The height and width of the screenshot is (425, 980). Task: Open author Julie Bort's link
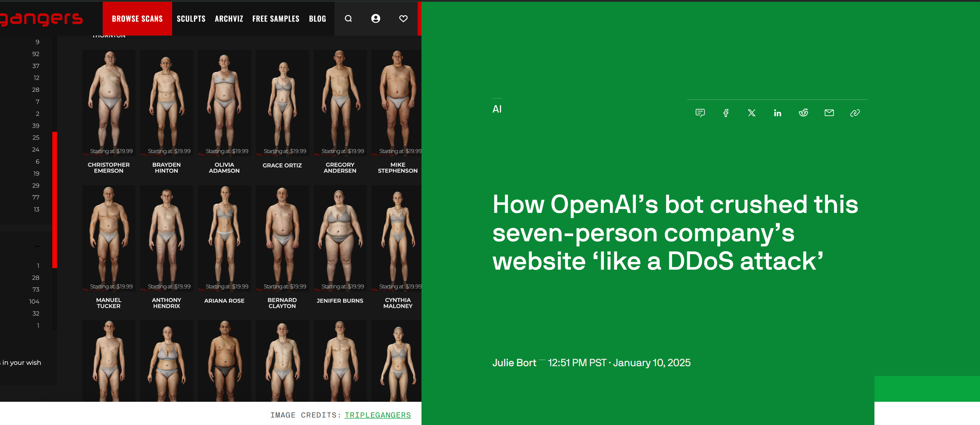(514, 363)
